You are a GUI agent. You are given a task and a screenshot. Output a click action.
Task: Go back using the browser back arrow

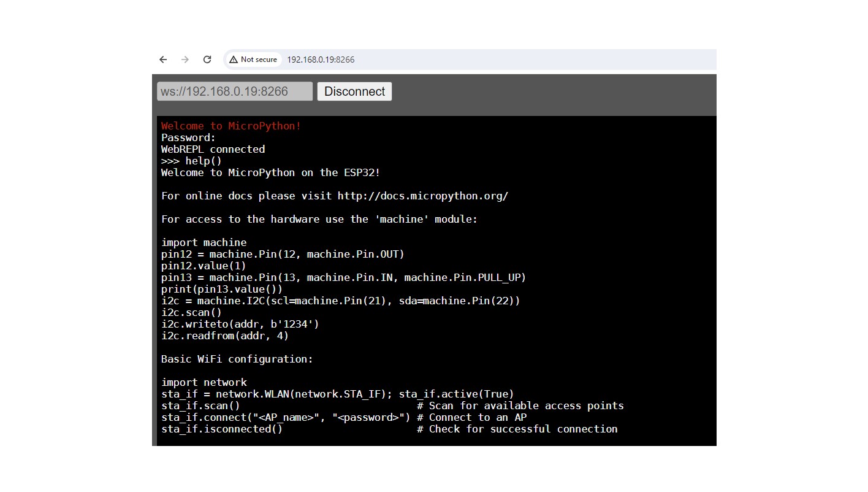(x=163, y=60)
